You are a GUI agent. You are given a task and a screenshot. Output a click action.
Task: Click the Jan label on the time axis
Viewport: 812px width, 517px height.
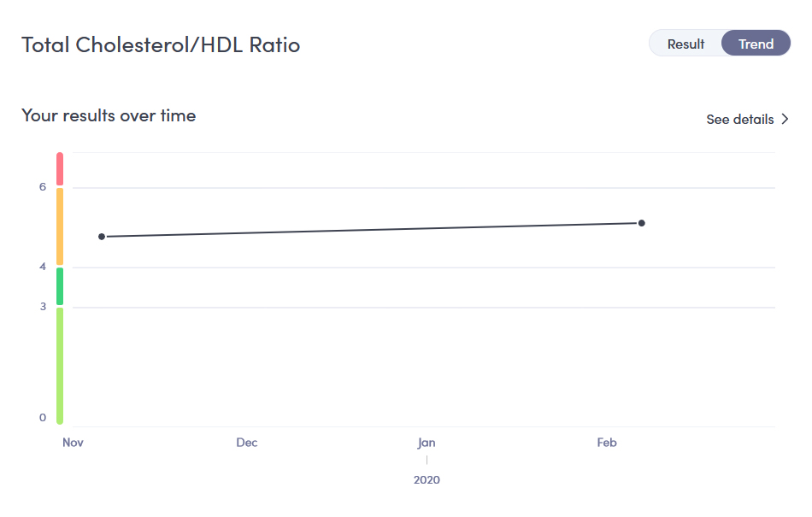click(427, 443)
